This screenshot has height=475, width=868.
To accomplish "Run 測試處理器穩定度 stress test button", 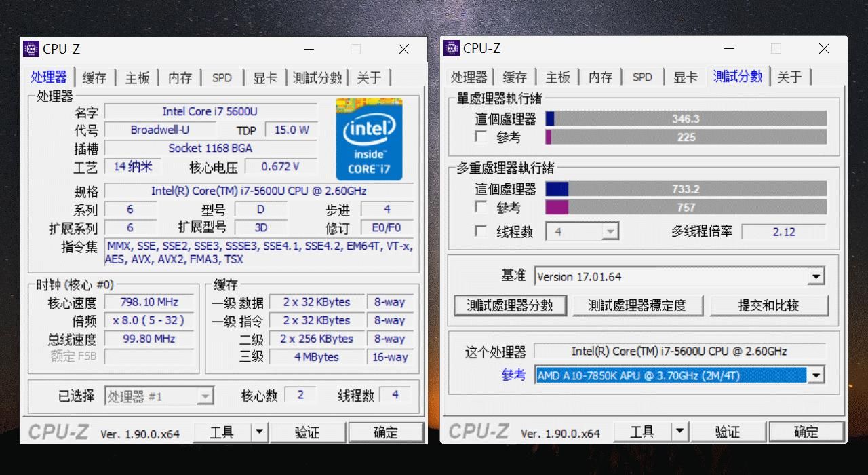I will coord(637,305).
